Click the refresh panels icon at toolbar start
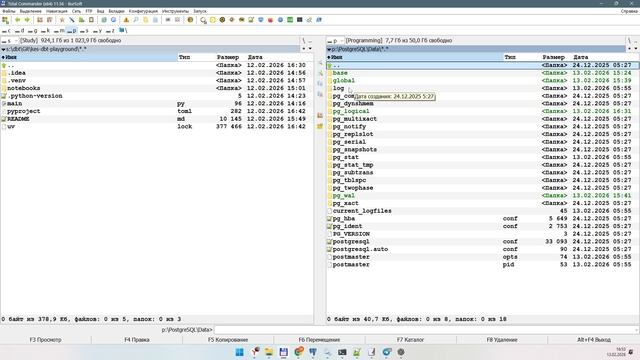640x360 pixels. pyautogui.click(x=5, y=20)
